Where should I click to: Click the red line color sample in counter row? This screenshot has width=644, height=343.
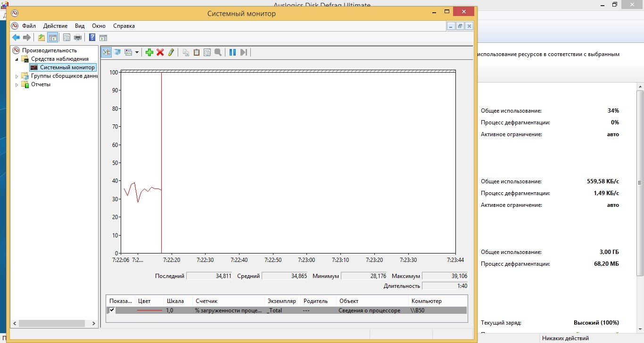[149, 310]
